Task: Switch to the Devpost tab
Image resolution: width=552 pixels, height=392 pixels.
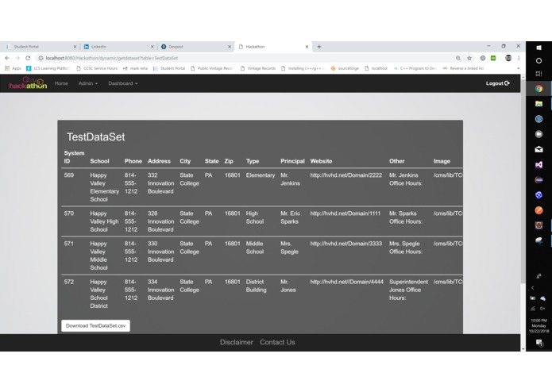Action: coord(194,46)
